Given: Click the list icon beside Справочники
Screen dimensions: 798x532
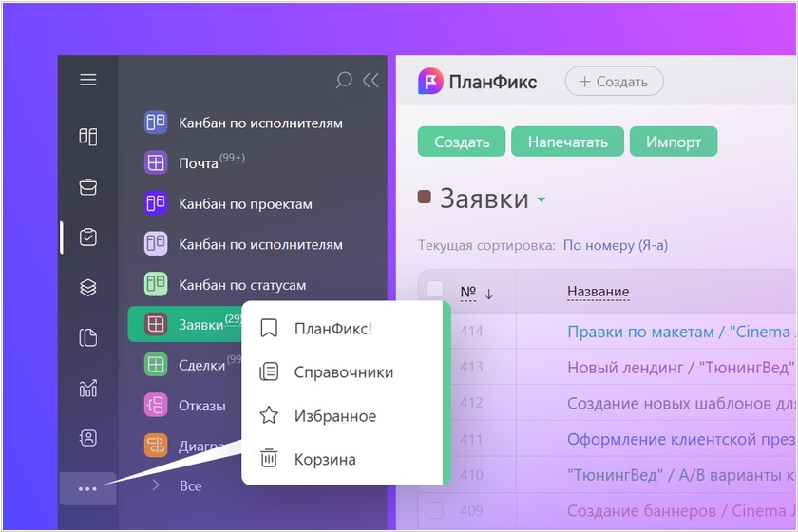Looking at the screenshot, I should tap(269, 371).
